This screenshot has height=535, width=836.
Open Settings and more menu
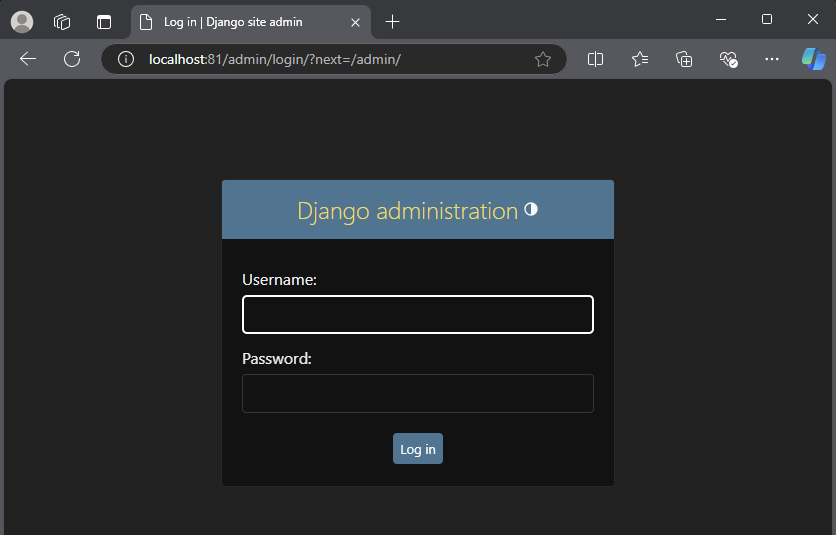[771, 59]
